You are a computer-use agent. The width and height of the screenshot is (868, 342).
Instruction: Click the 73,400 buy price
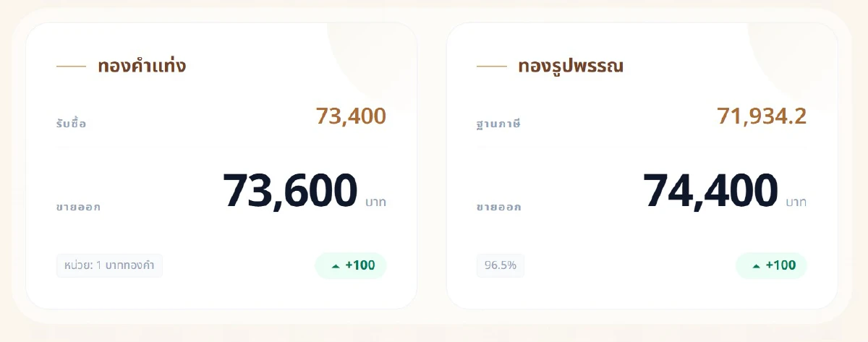click(351, 116)
